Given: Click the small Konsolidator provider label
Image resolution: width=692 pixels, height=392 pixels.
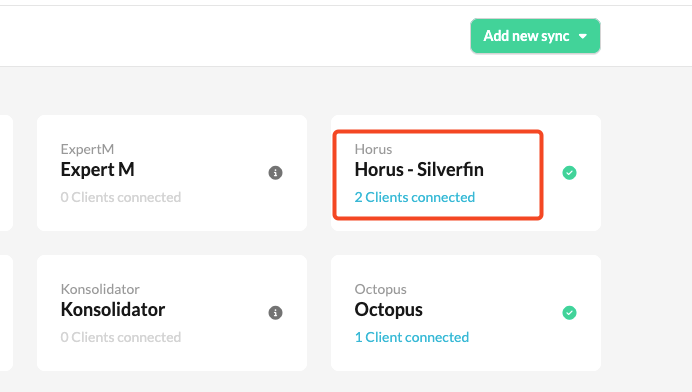Looking at the screenshot, I should pyautogui.click(x=100, y=289).
